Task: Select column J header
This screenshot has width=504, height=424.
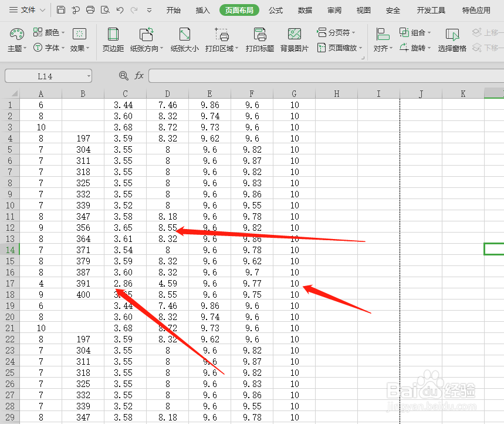Action: 421,93
